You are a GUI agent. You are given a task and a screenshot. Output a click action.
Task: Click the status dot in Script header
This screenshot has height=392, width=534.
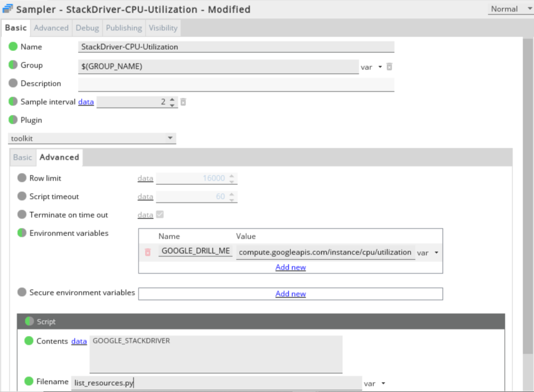click(29, 321)
